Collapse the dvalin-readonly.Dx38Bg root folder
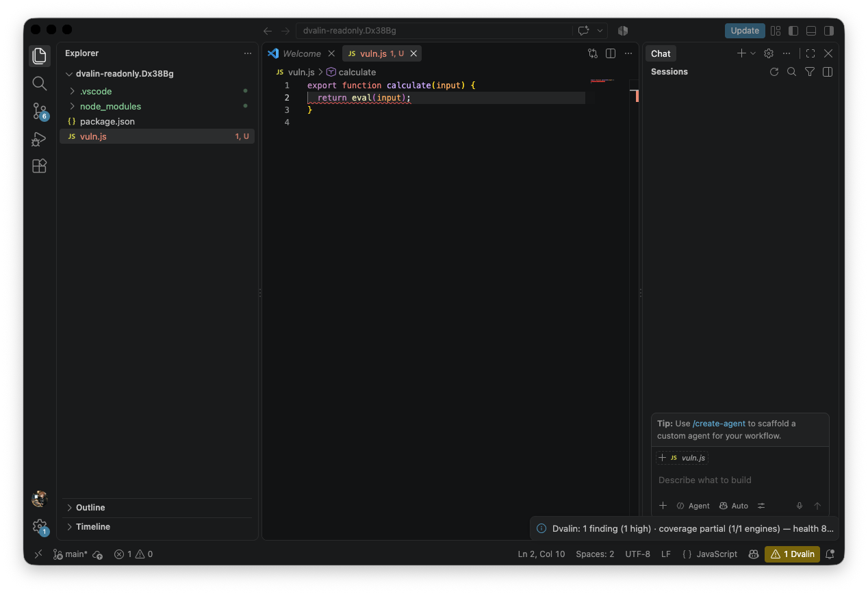 (x=157, y=74)
